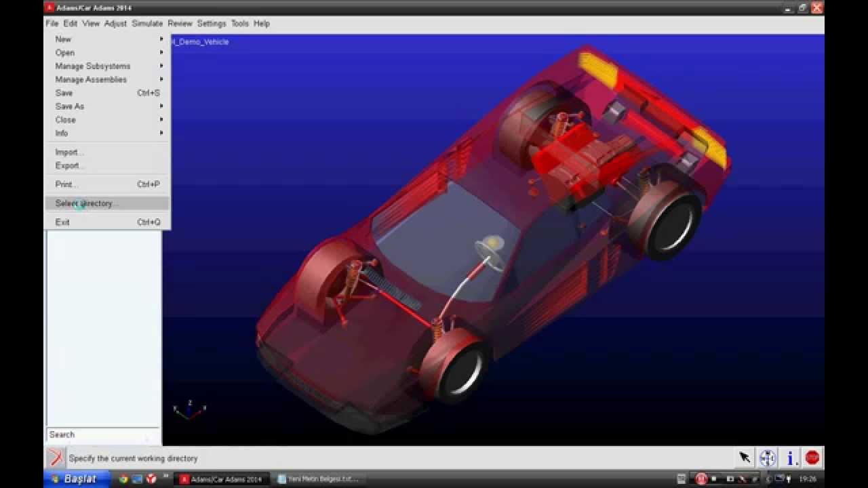868x488 pixels.
Task: Expand the Info submenu
Action: [x=107, y=134]
